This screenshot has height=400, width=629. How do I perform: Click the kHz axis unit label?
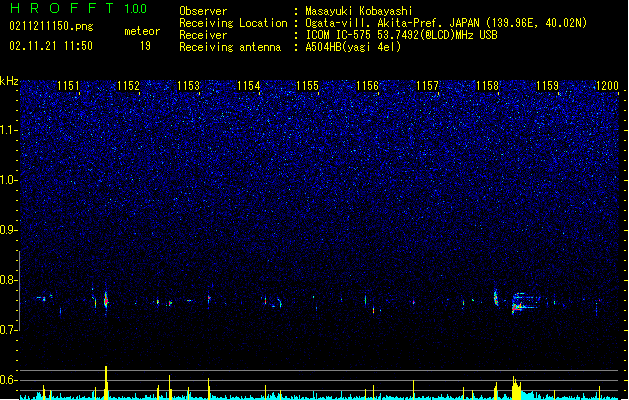coord(9,81)
